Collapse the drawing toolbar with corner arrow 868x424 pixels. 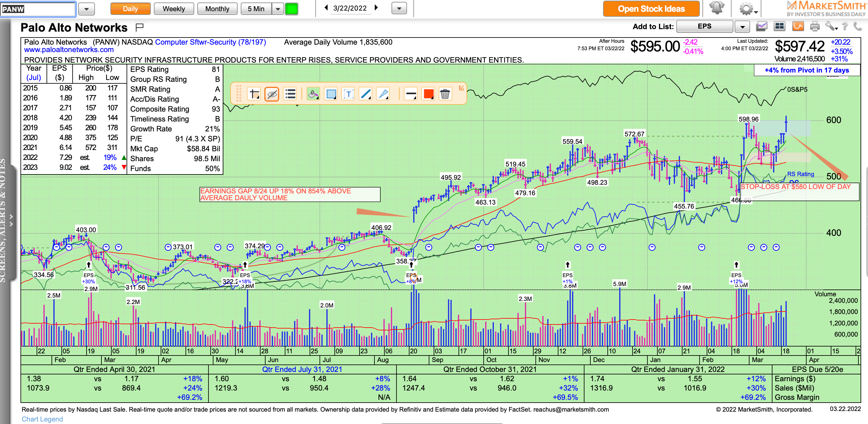point(461,88)
